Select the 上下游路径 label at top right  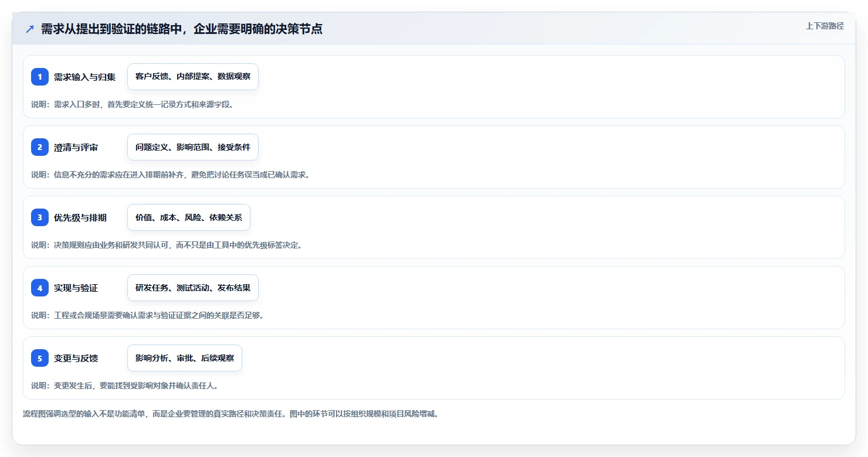pos(825,26)
